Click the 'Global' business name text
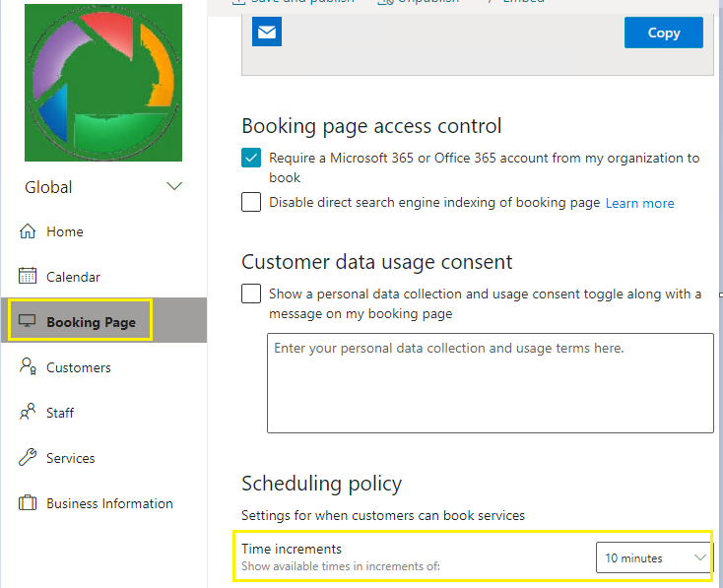The height and width of the screenshot is (588, 723). [x=48, y=187]
